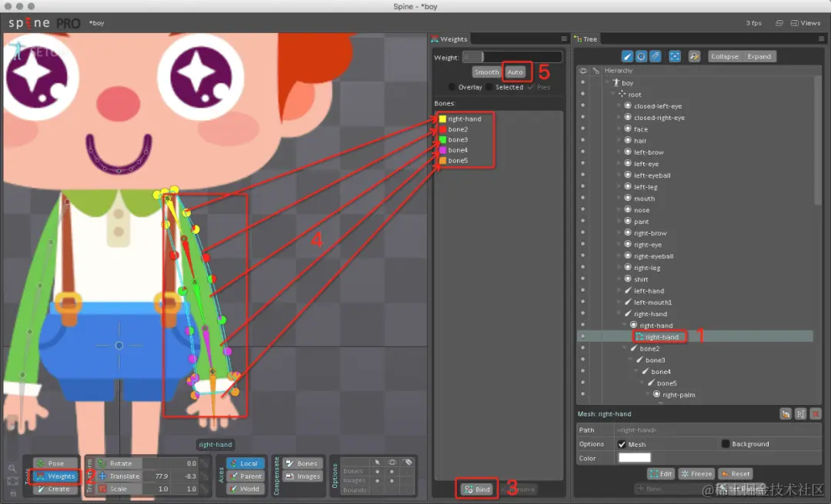Select the Translate transform tool
This screenshot has width=831, height=504.
[119, 476]
